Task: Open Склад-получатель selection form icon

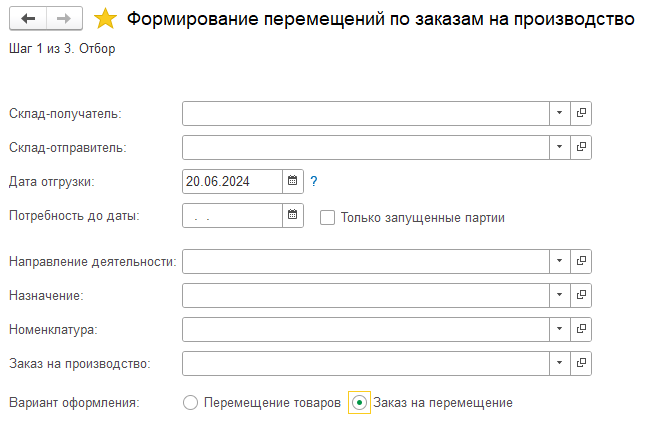Action: [581, 113]
